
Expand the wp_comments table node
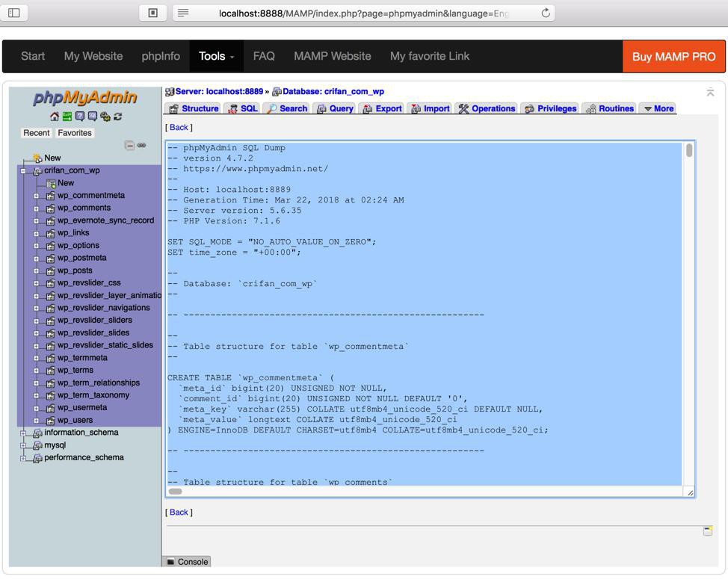point(36,208)
